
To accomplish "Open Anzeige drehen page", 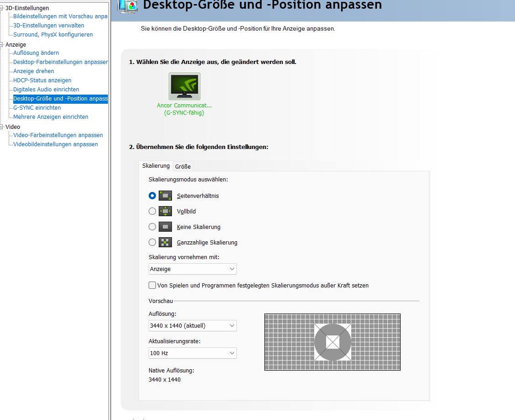I will tap(33, 71).
